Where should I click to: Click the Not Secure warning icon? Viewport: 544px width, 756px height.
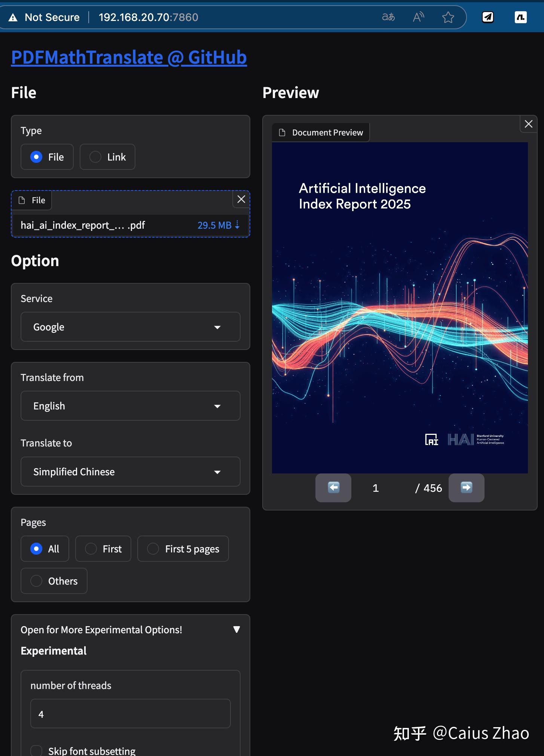click(13, 18)
